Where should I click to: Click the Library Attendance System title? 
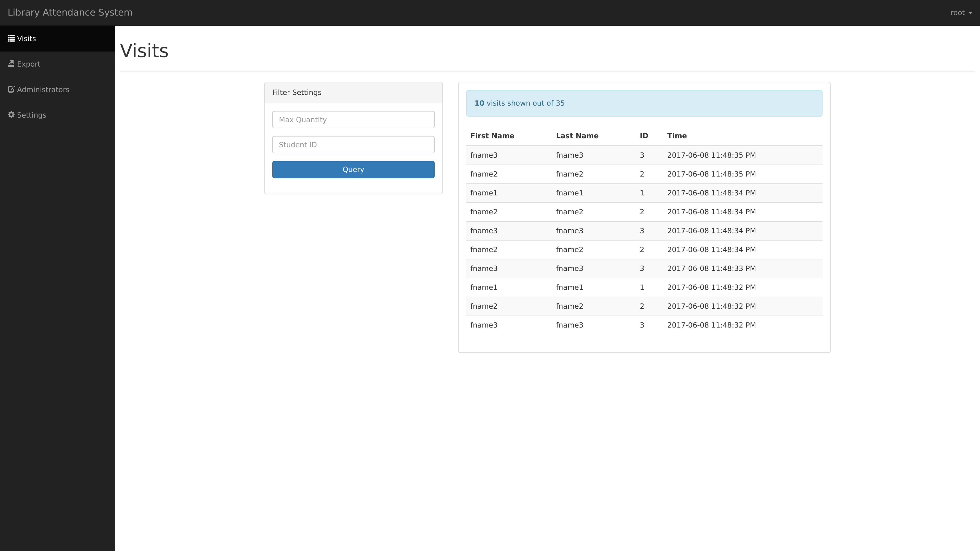[x=70, y=12]
